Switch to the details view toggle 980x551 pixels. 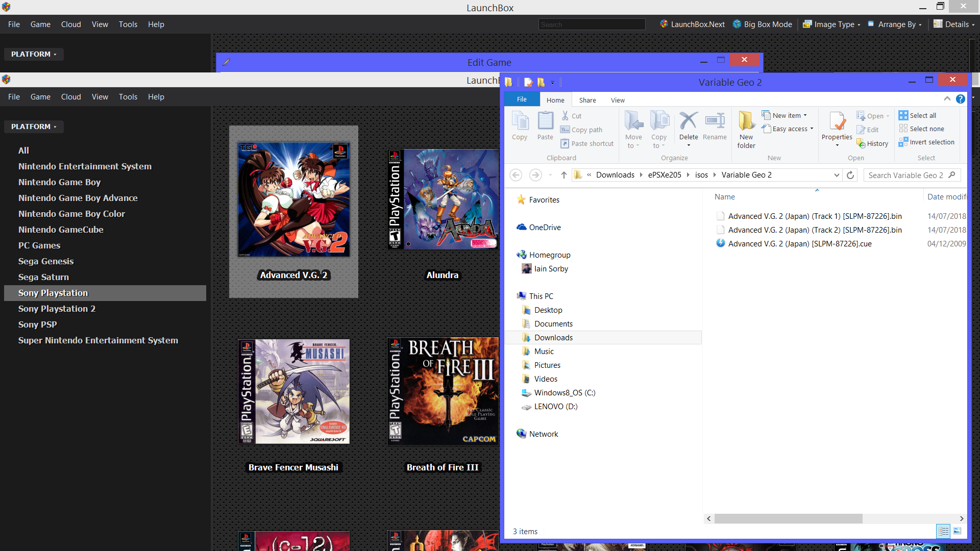click(943, 531)
